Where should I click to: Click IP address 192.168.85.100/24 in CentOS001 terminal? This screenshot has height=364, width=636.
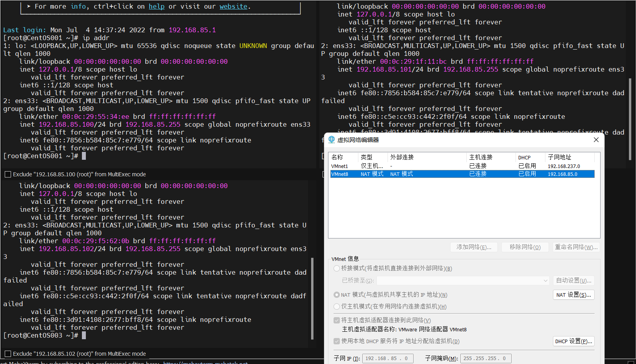(x=72, y=124)
